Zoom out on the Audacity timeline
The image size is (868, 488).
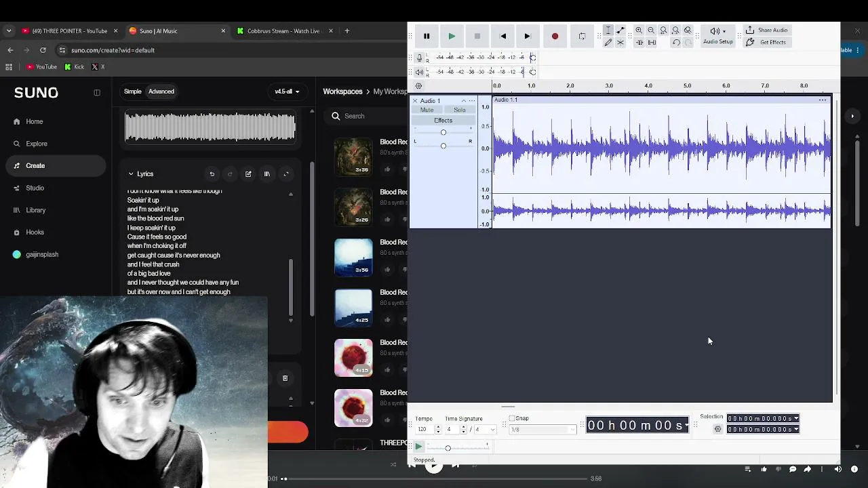pos(651,30)
